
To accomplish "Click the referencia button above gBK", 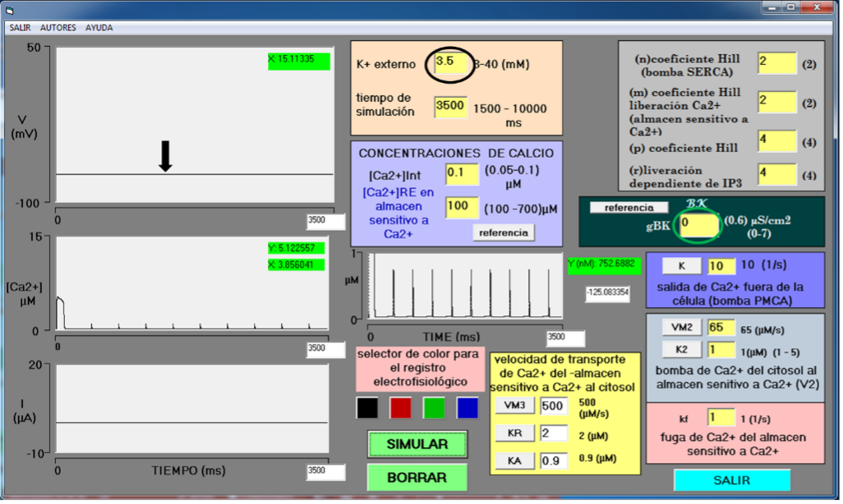I will [629, 208].
